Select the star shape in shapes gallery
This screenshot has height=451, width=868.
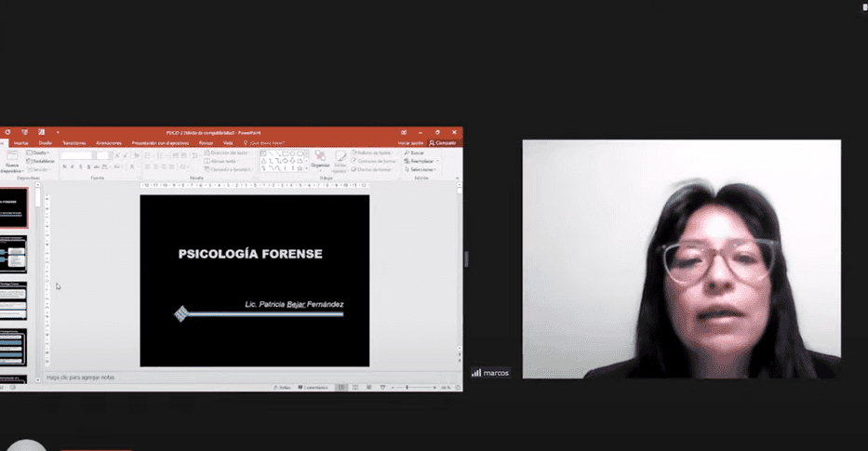tap(300, 167)
